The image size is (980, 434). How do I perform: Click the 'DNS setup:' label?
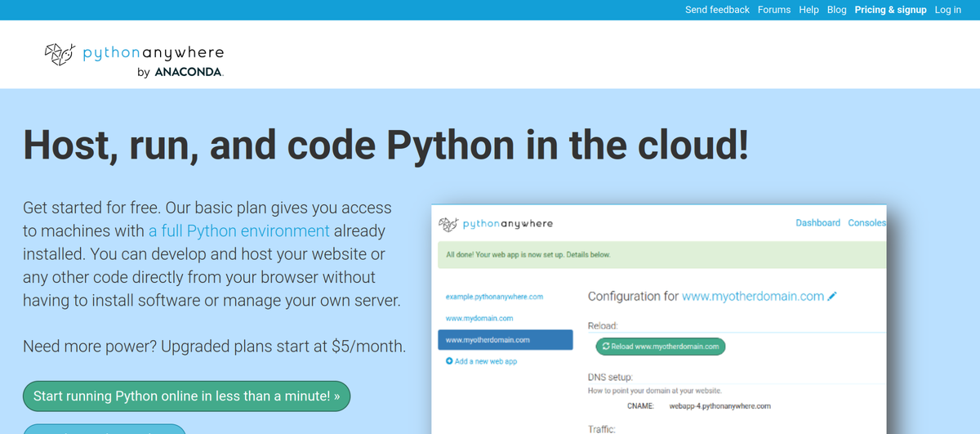tap(611, 378)
